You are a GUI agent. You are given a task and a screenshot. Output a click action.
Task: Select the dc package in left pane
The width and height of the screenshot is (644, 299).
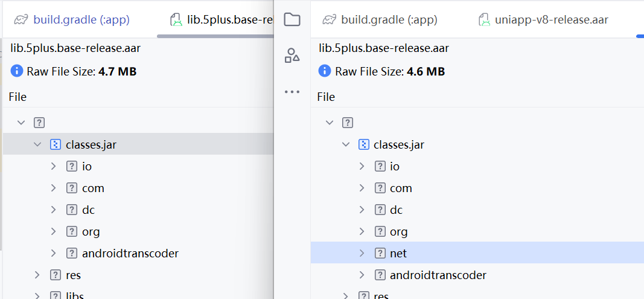[88, 210]
